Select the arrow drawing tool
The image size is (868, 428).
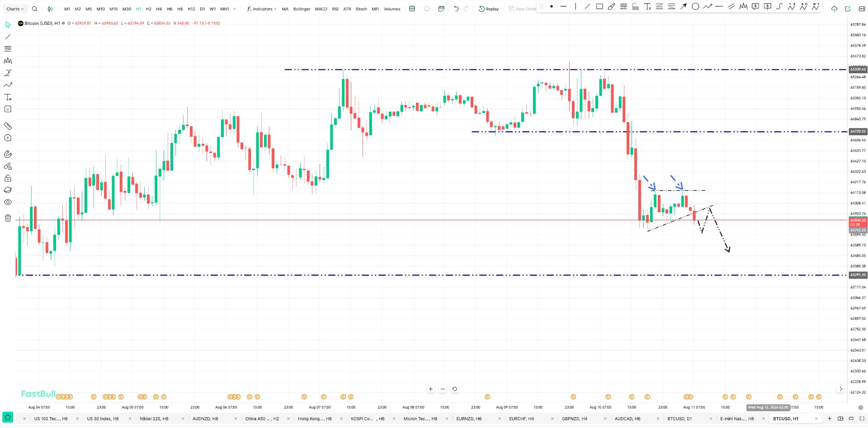684,6
